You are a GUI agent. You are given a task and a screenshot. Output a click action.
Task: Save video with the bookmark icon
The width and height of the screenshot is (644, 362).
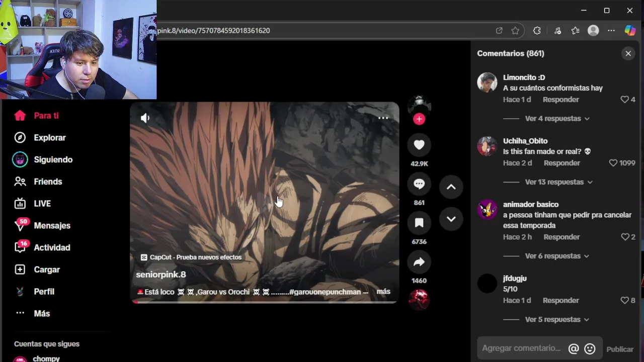point(419,223)
